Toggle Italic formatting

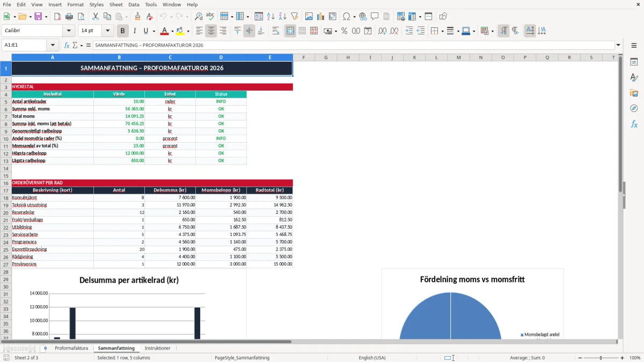click(134, 31)
